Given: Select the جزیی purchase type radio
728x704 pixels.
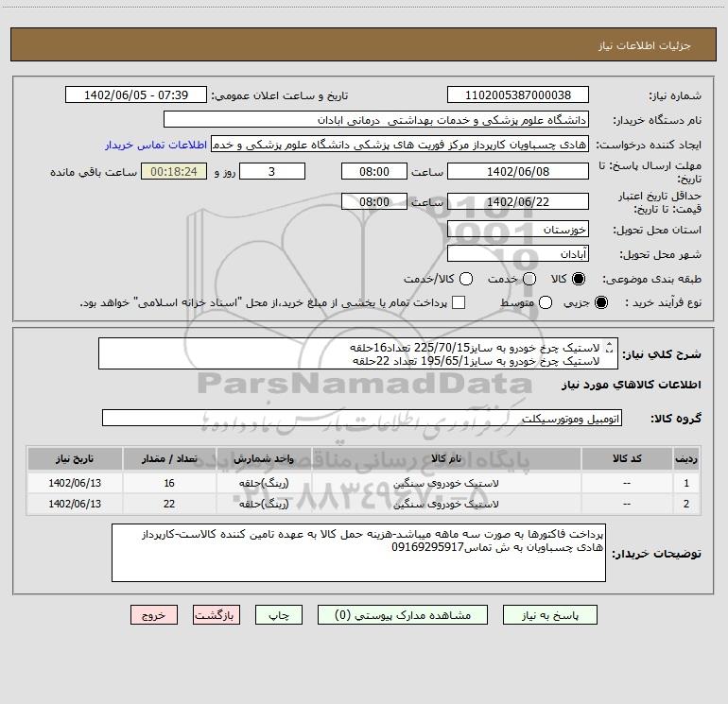Looking at the screenshot, I should [600, 302].
